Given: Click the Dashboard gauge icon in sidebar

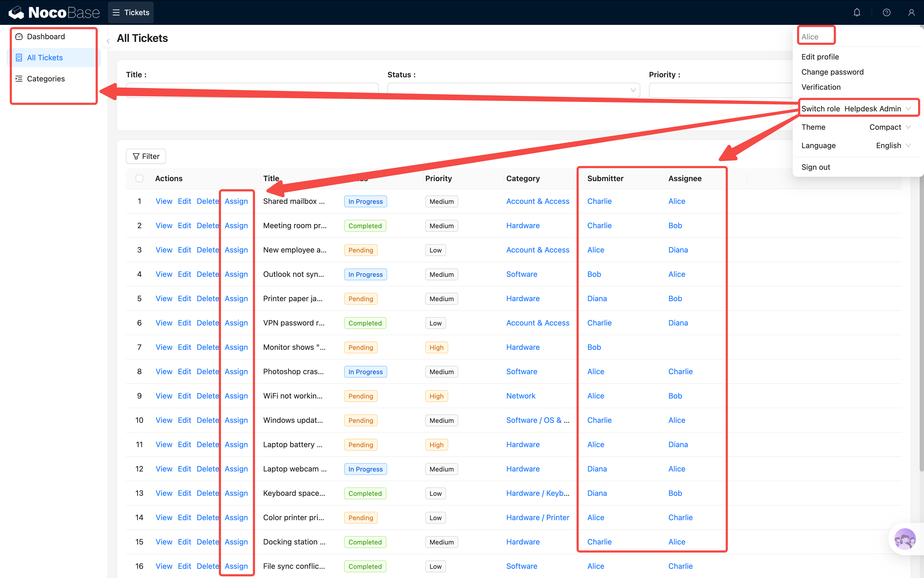Looking at the screenshot, I should 19,37.
